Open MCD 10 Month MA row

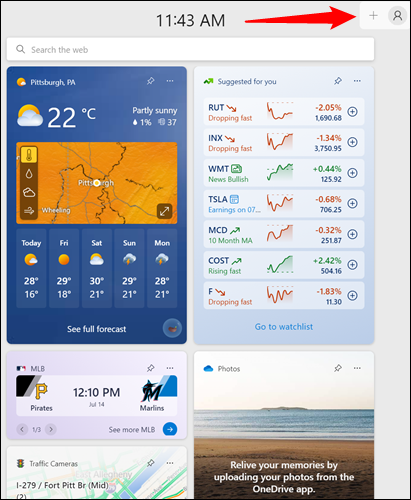pos(284,234)
